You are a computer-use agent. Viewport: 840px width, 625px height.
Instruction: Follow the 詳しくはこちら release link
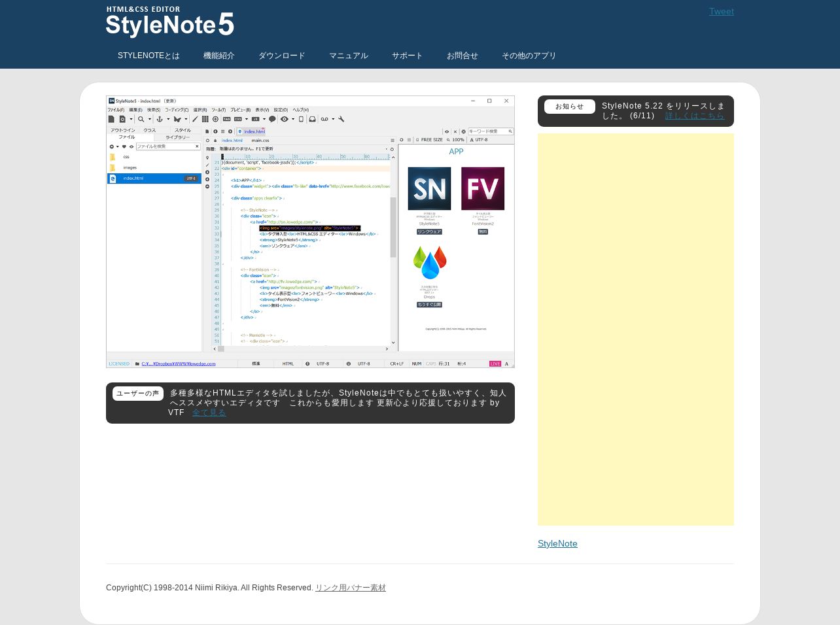695,116
